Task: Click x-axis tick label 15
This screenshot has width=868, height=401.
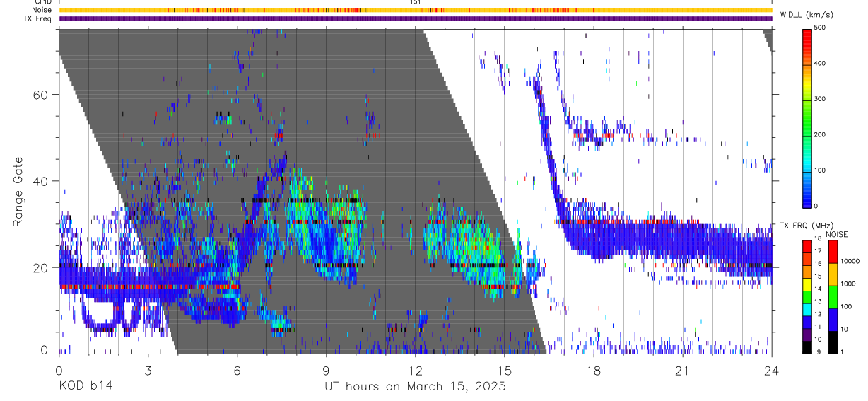Action: click(504, 371)
